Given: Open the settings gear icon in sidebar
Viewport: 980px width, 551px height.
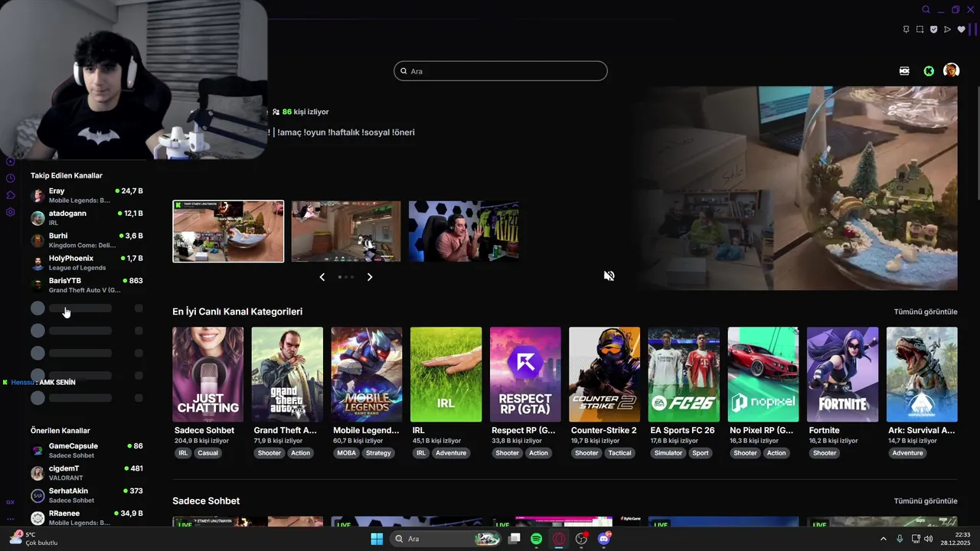Looking at the screenshot, I should 11,212.
